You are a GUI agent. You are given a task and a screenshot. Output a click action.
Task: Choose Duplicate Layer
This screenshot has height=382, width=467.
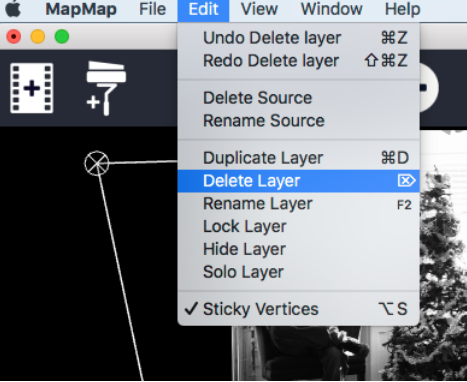(x=298, y=158)
